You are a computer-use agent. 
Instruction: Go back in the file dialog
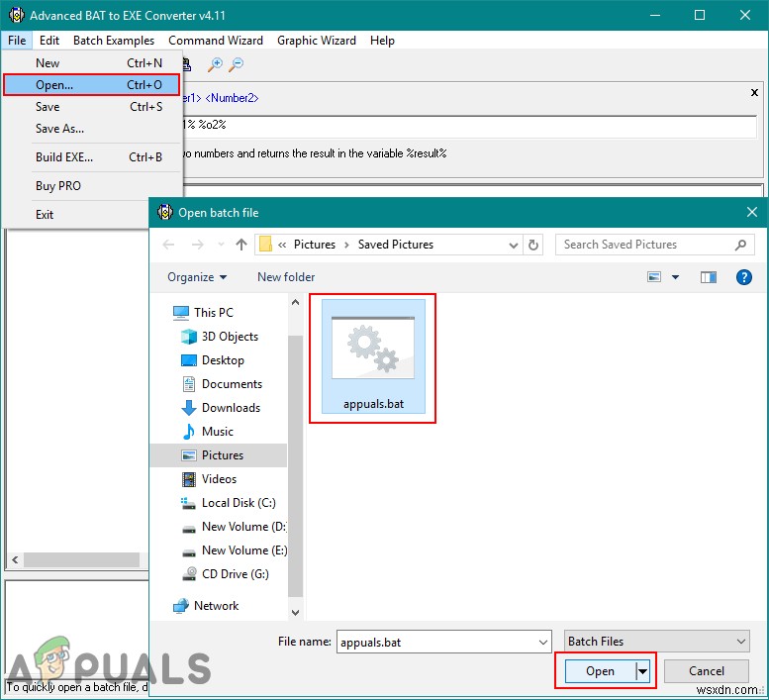pos(168,245)
